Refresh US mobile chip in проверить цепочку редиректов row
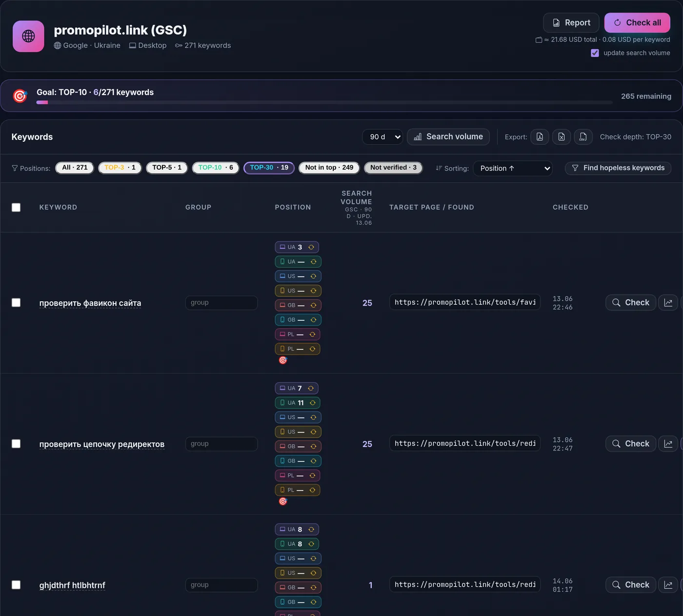The image size is (683, 616). click(x=314, y=431)
